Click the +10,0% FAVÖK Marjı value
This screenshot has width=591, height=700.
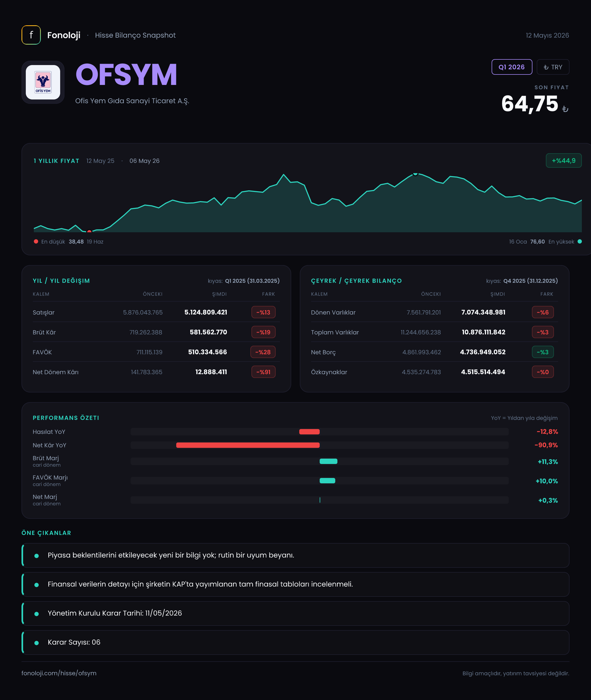point(547,481)
